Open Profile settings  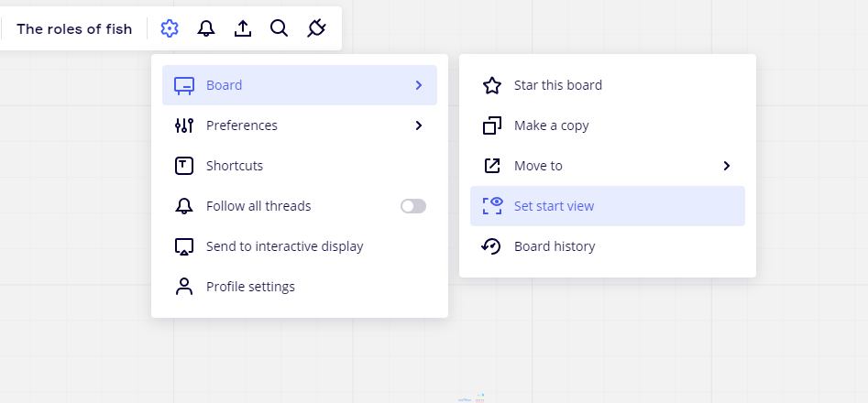click(x=250, y=287)
